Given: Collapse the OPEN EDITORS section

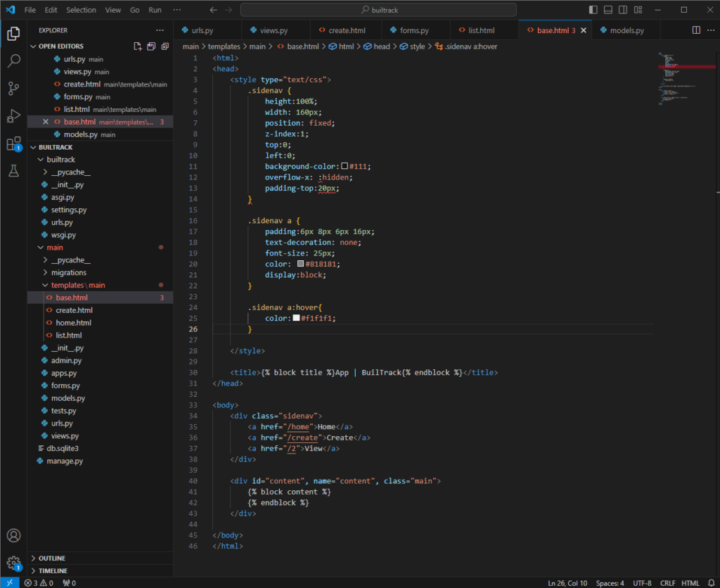Looking at the screenshot, I should (x=60, y=46).
